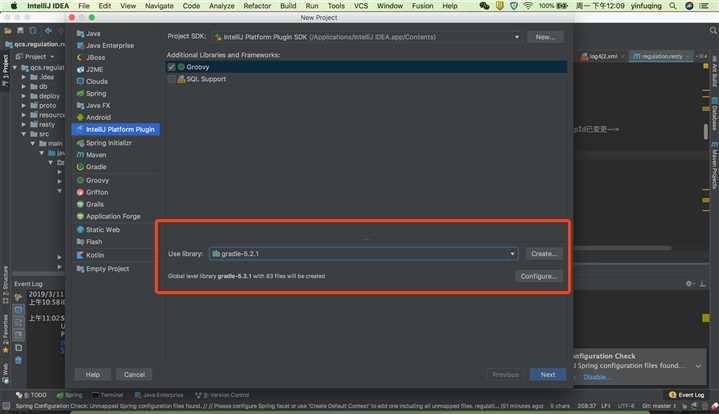The image size is (719, 414).
Task: Open Event Log in status bar
Action: (686, 395)
